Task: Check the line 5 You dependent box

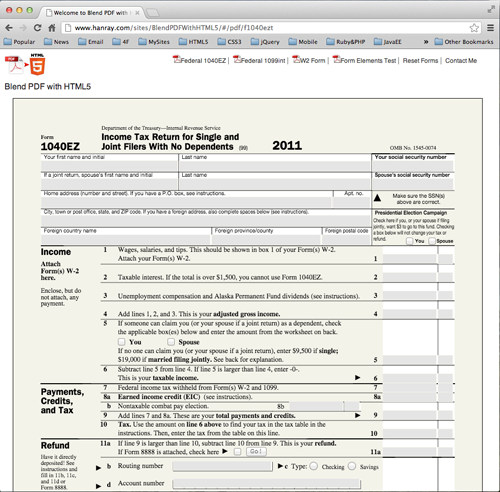Action: click(x=121, y=342)
